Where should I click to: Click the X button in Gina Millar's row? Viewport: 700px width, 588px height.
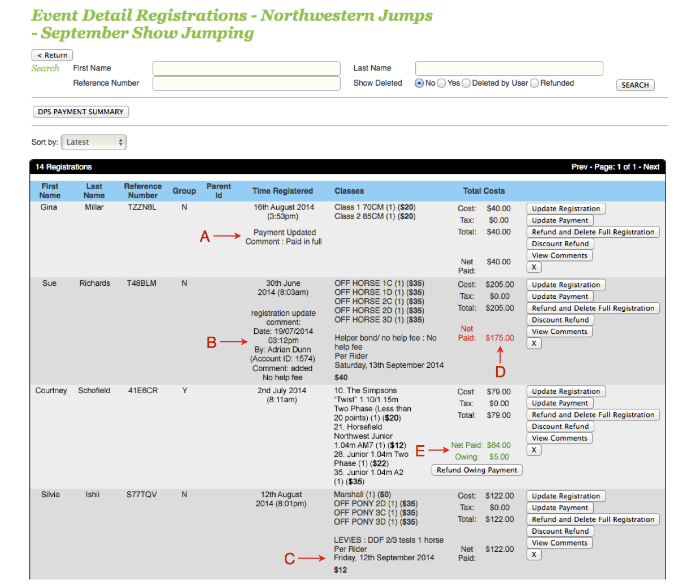pyautogui.click(x=534, y=267)
